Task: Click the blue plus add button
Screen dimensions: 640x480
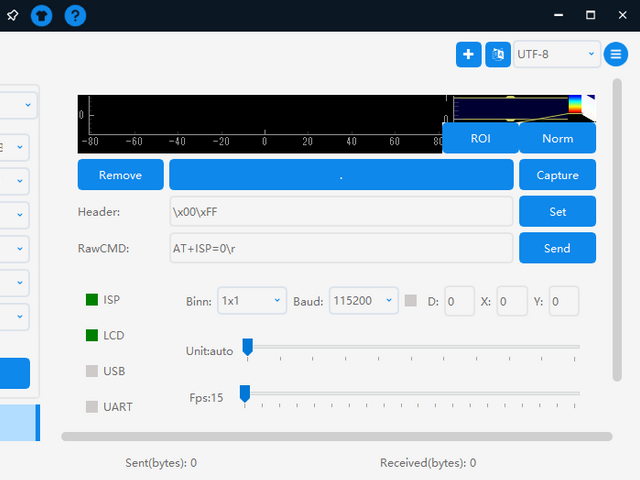Action: click(468, 54)
